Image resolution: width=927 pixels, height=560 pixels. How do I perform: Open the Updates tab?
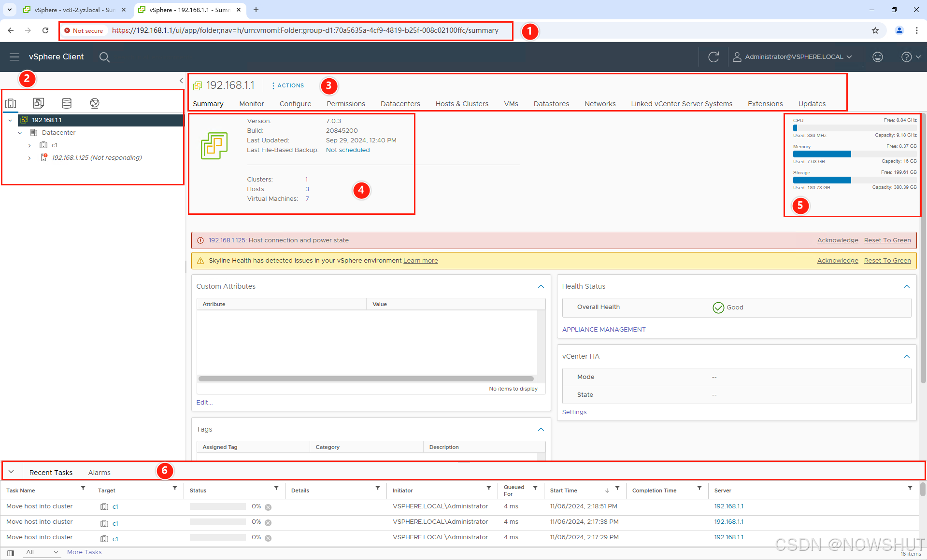[812, 104]
